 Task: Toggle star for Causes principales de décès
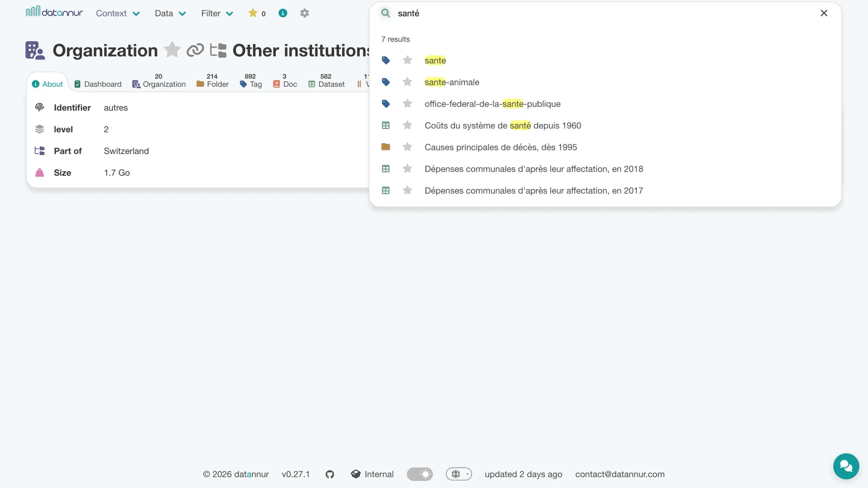[407, 147]
